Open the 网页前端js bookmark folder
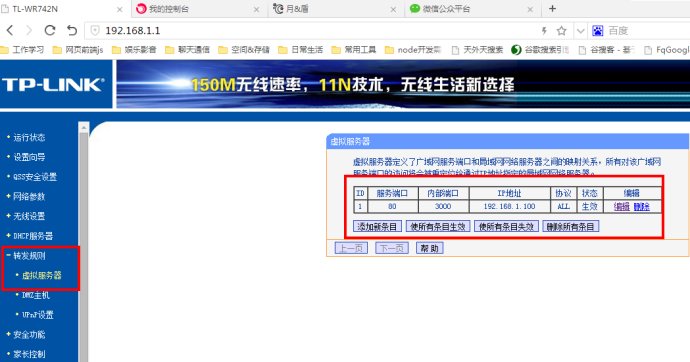 pos(78,50)
